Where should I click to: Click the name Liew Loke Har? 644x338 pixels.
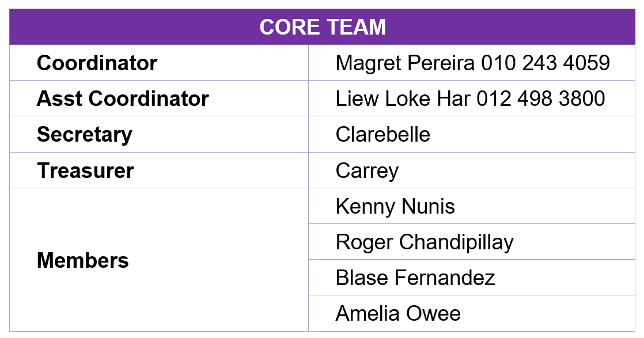point(403,98)
